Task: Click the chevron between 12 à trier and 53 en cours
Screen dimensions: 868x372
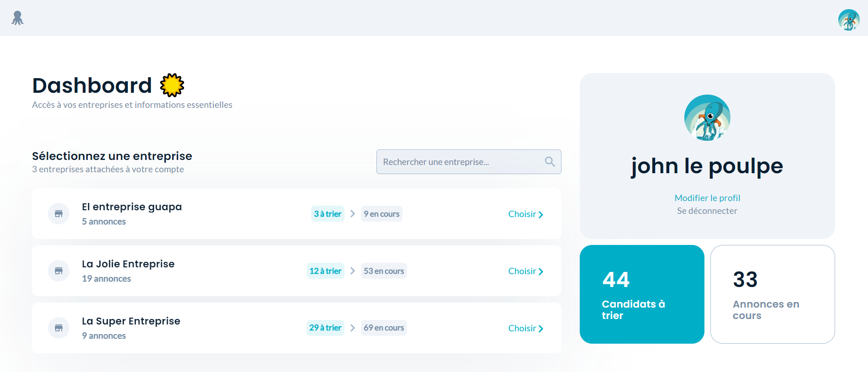Action: 353,271
